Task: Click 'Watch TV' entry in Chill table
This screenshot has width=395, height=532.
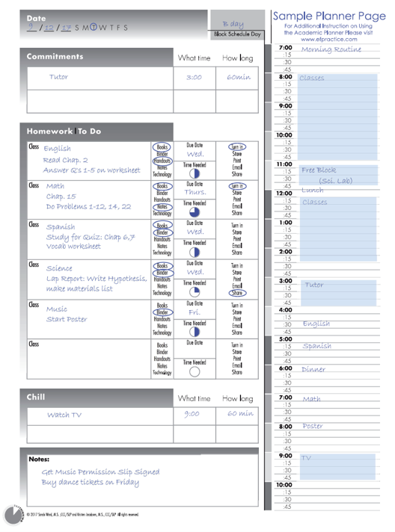Action: pyautogui.click(x=64, y=415)
